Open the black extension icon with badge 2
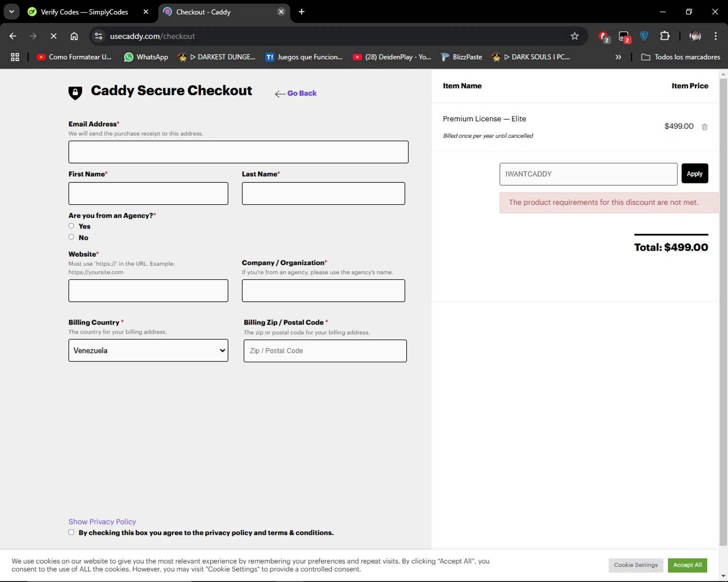 click(x=624, y=37)
